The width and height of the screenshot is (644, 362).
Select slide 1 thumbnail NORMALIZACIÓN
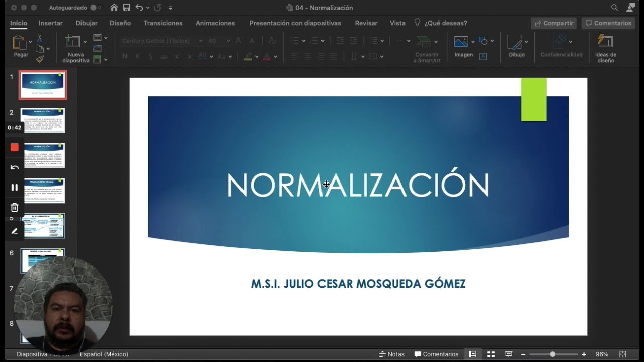tap(43, 85)
